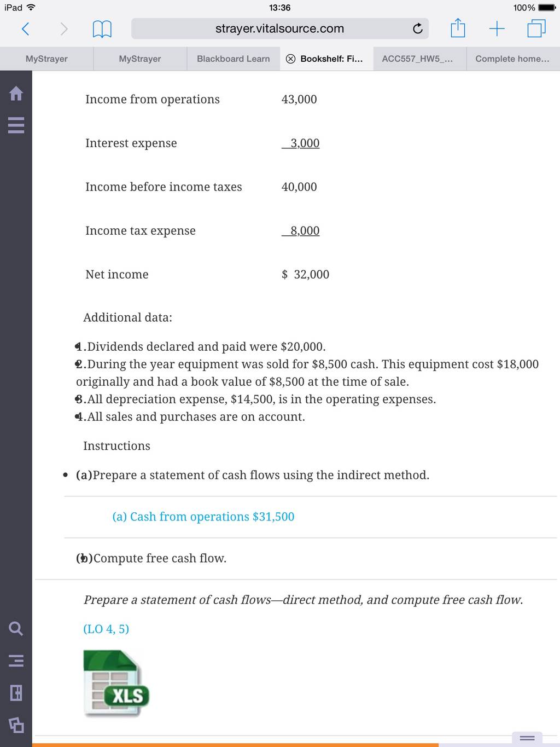Go to Bookshelf home icon
This screenshot has width=560, height=747.
click(16, 94)
